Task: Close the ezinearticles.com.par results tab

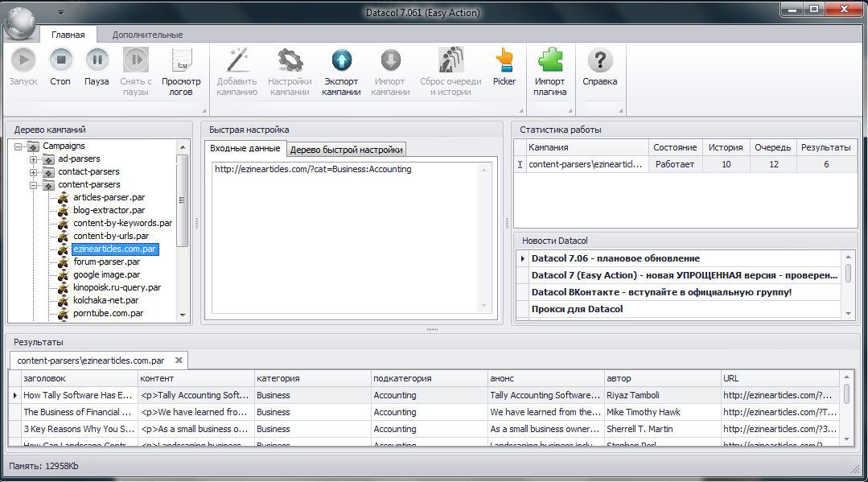Action: pos(179,360)
